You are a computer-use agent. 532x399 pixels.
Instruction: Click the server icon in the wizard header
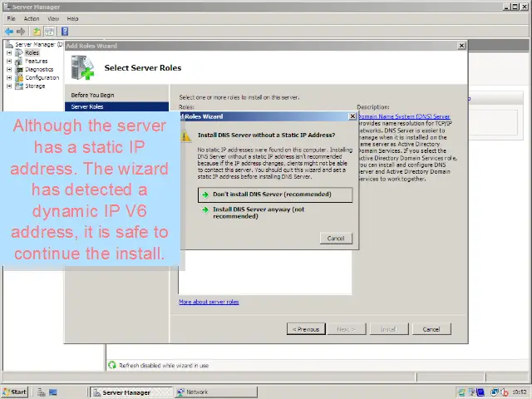point(82,68)
